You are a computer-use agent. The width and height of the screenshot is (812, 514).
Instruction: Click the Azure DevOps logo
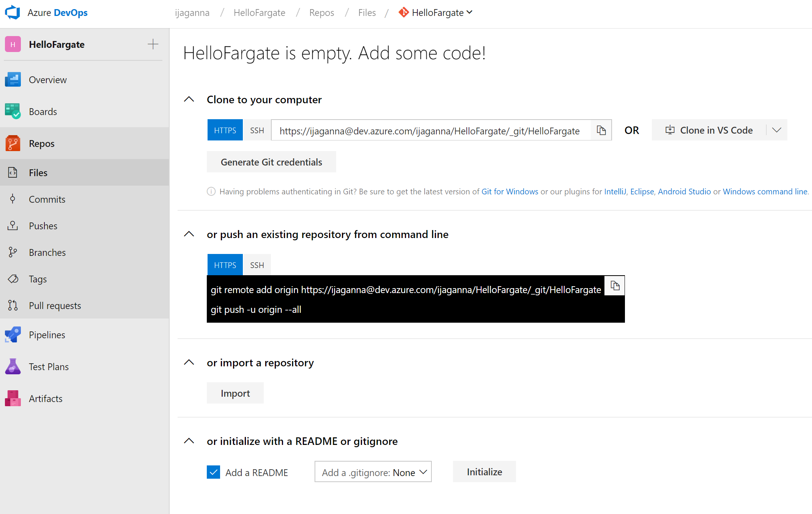click(x=13, y=13)
